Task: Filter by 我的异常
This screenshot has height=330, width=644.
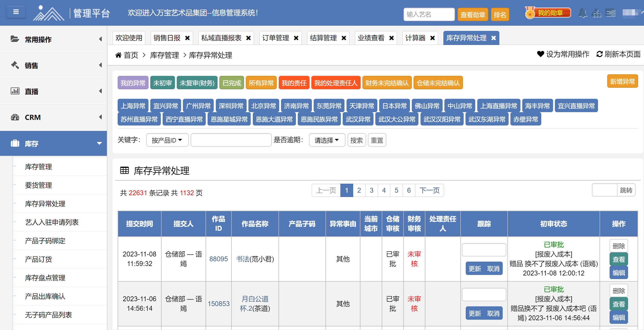Action: [x=133, y=83]
